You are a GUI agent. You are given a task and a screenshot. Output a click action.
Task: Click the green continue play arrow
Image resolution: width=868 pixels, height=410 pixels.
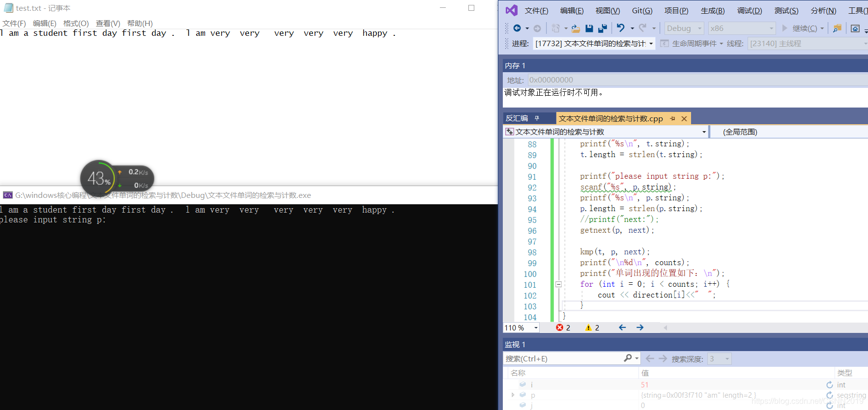point(784,28)
